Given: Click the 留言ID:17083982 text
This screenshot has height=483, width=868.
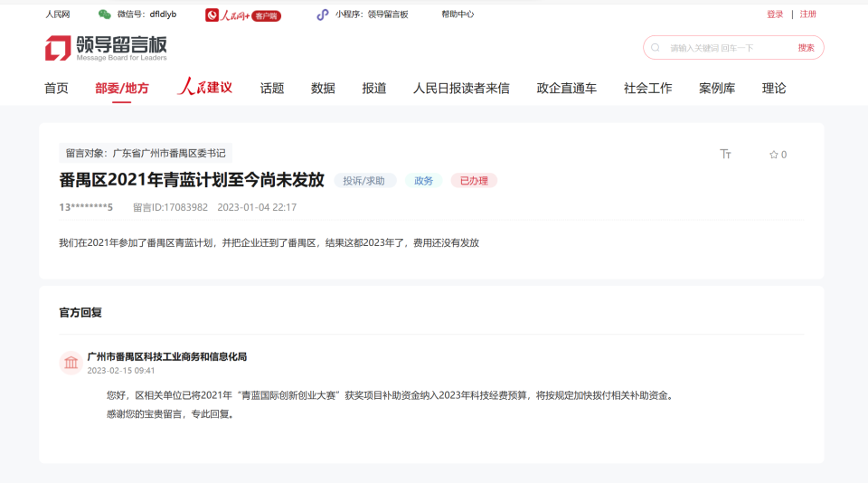Looking at the screenshot, I should [x=171, y=207].
